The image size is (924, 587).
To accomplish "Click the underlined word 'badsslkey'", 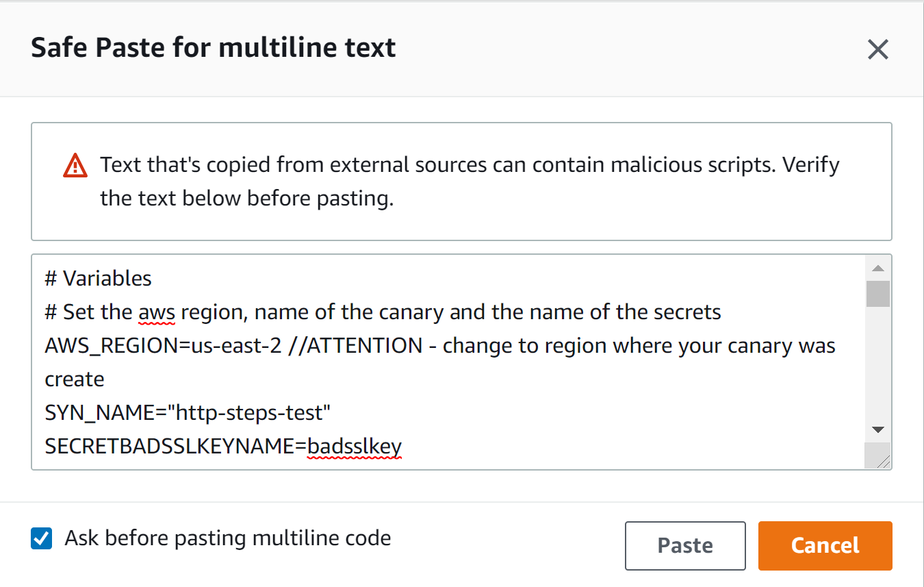I will coord(354,446).
